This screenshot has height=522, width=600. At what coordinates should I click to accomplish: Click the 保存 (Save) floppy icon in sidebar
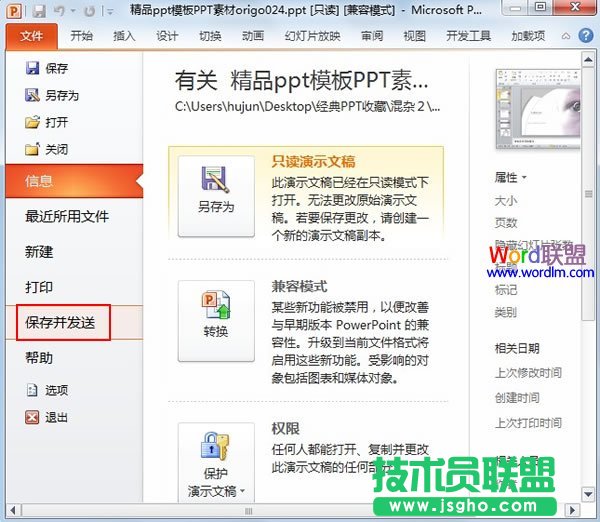click(x=32, y=68)
